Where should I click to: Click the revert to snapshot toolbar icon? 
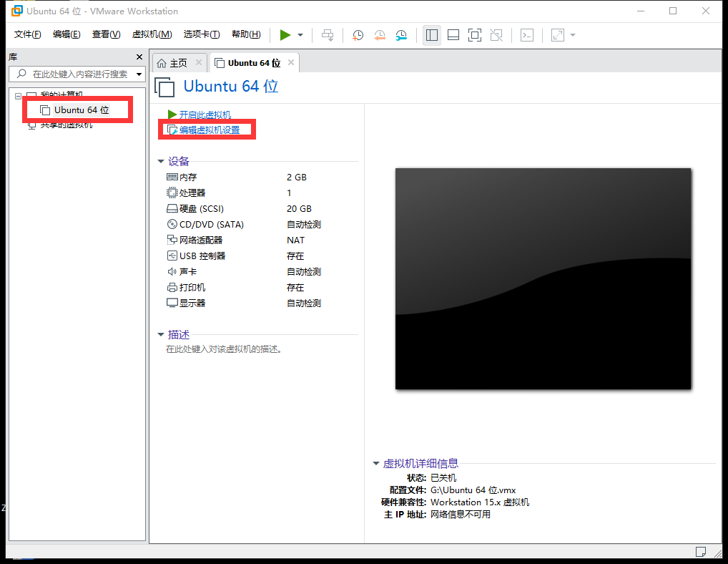380,35
